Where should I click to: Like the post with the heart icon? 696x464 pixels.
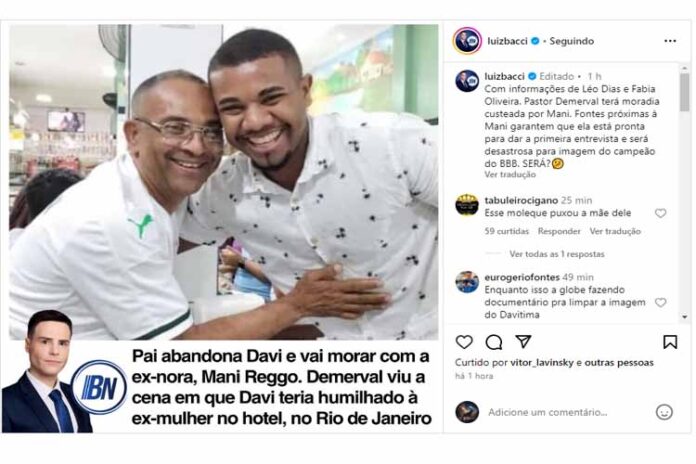coord(464,342)
